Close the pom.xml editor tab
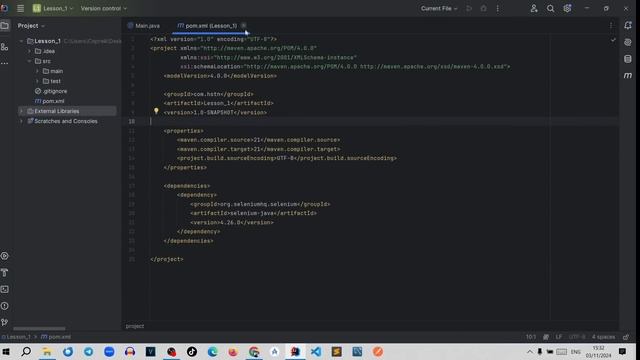The image size is (640, 360). (244, 25)
